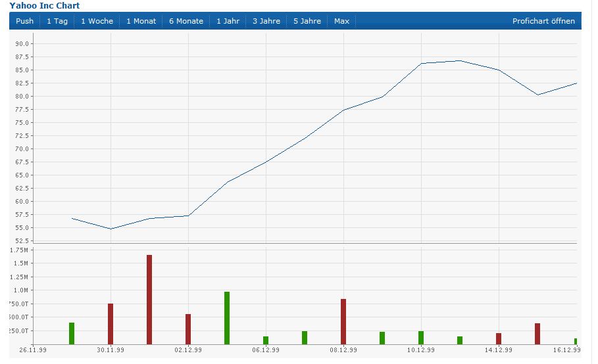Switch to the 1 Woche timeframe
598x364 pixels.
(x=97, y=21)
